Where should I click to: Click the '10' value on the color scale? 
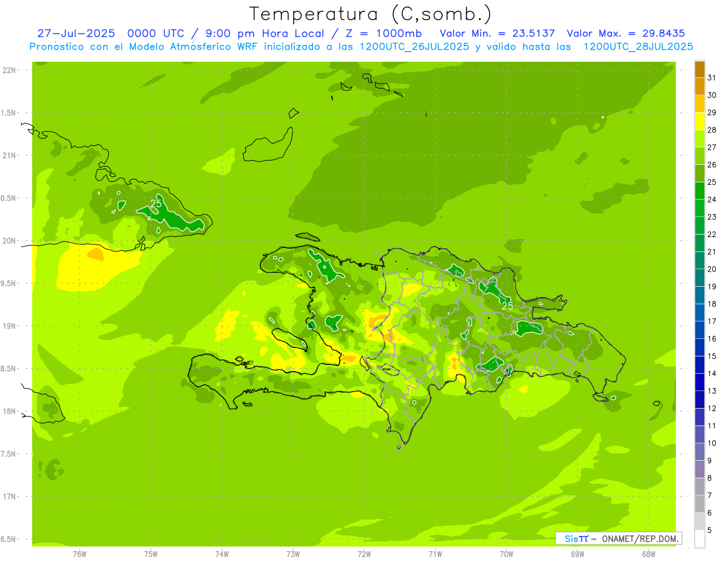tap(712, 443)
